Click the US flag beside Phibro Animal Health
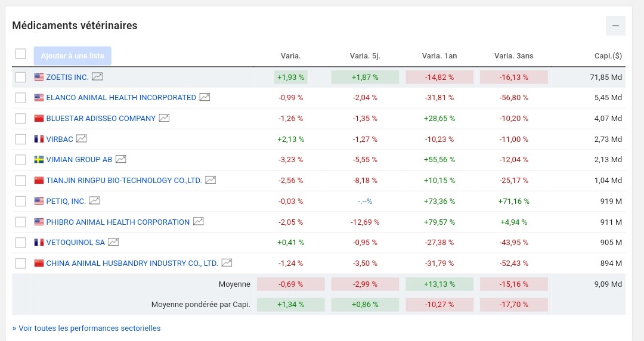 39,222
